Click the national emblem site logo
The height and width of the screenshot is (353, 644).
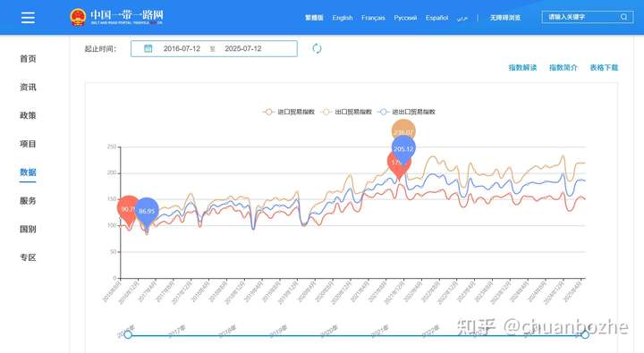click(x=78, y=17)
